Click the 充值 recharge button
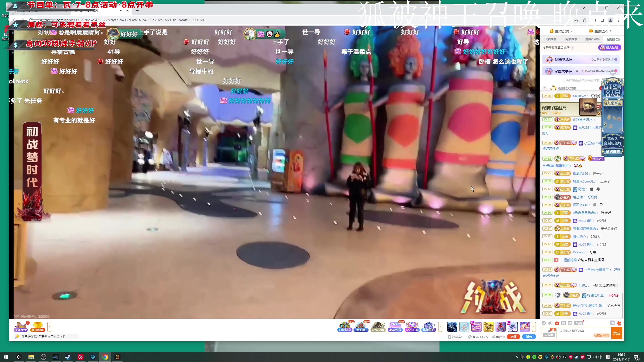This screenshot has width=644, height=362. pos(513,337)
